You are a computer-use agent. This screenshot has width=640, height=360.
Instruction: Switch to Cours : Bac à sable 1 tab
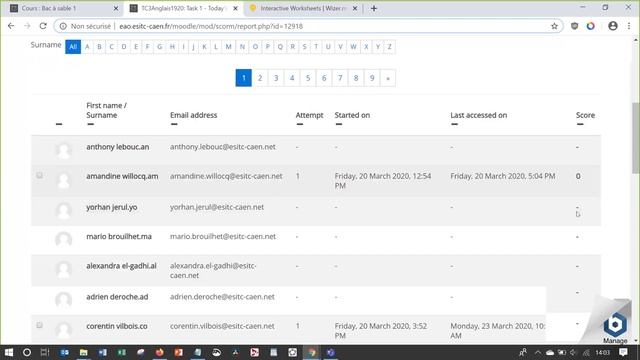63,8
